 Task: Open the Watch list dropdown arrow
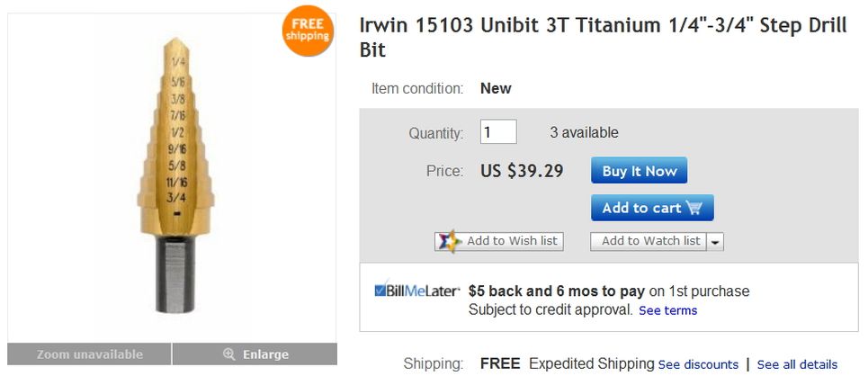(715, 241)
